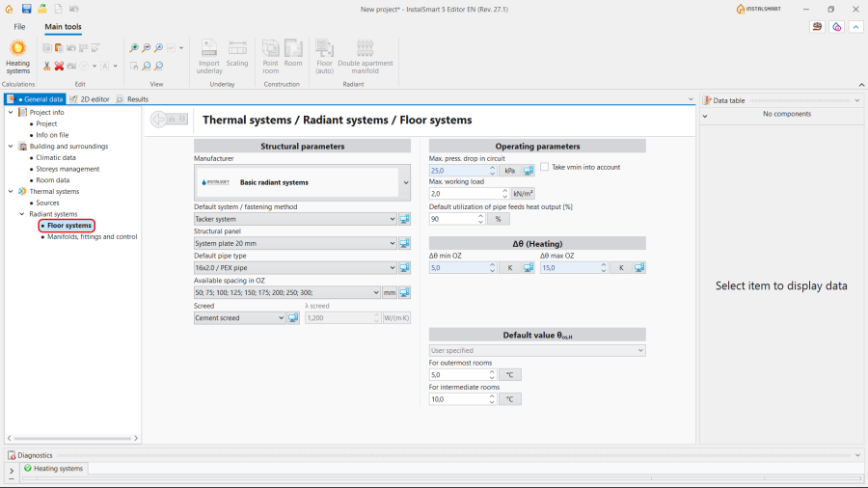Select Storeys management in tree
This screenshot has height=488, width=868.
click(68, 169)
